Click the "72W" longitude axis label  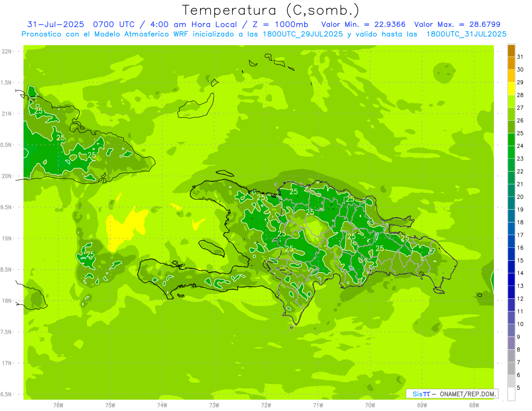pyautogui.click(x=266, y=405)
